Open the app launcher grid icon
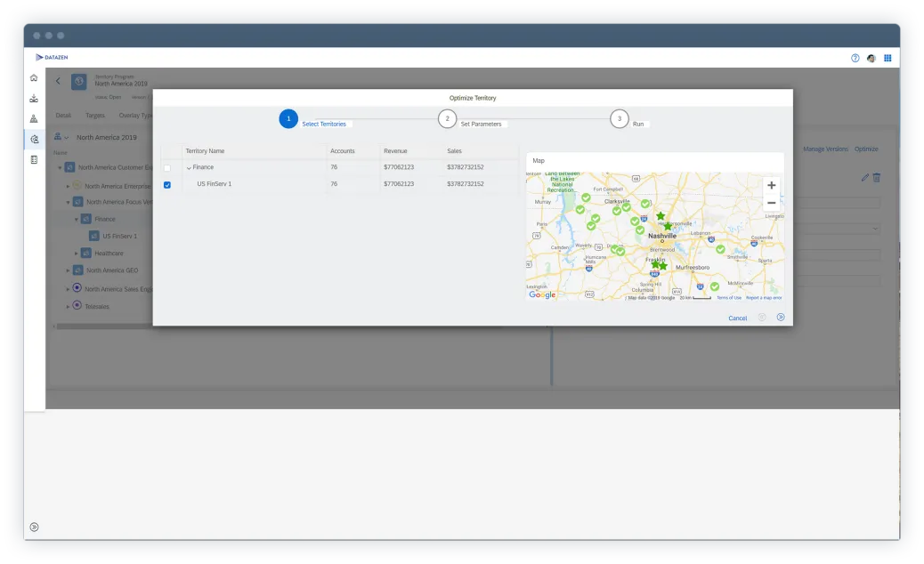This screenshot has width=924, height=564. [888, 57]
